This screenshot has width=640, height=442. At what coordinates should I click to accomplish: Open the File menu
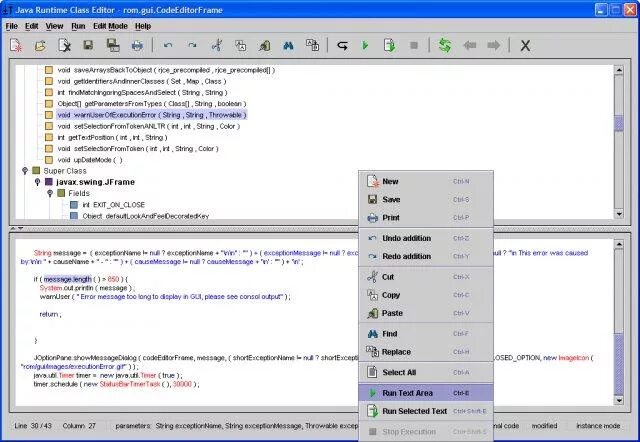[11, 26]
